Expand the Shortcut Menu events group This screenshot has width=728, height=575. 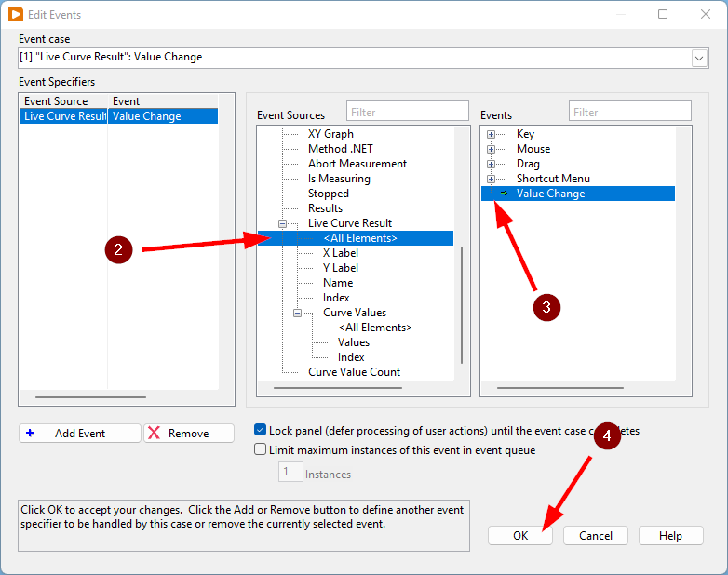(491, 179)
